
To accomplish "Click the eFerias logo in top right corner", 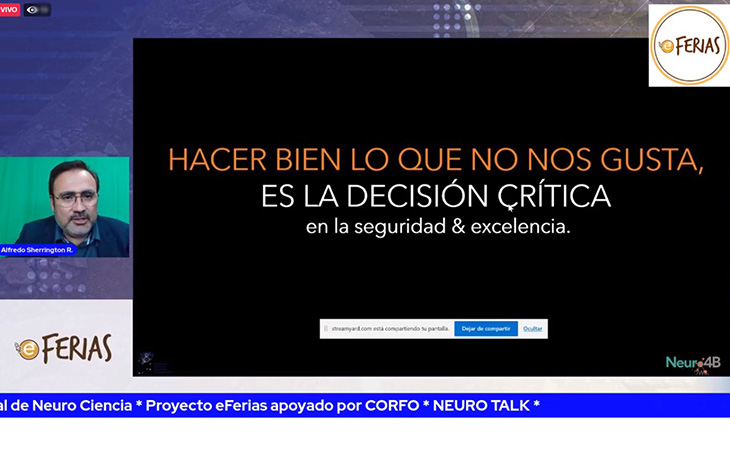I will pos(689,46).
